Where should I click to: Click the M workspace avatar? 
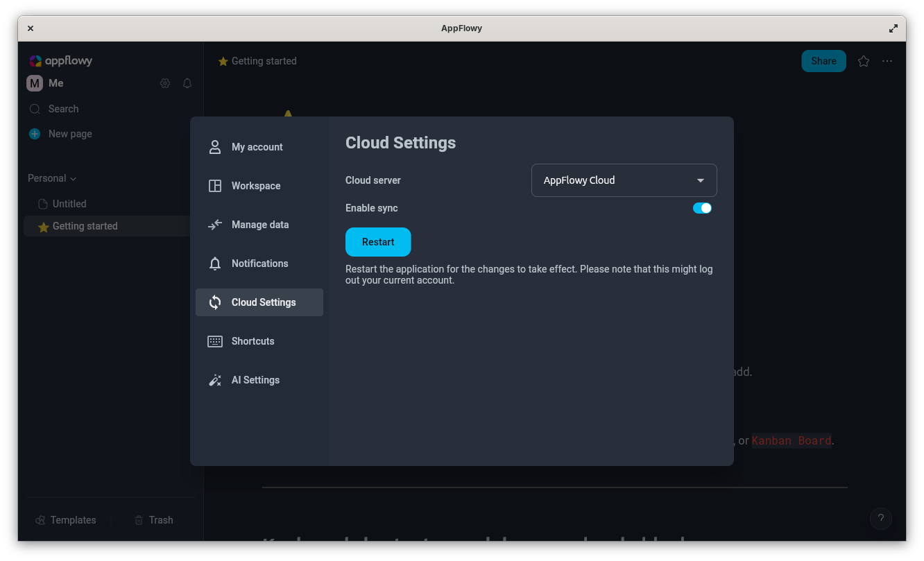35,83
